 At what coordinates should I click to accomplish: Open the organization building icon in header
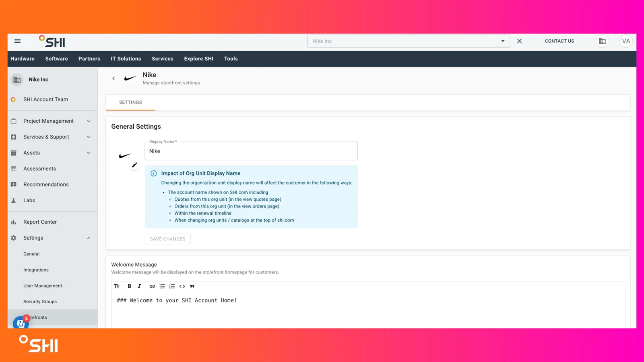(x=602, y=41)
